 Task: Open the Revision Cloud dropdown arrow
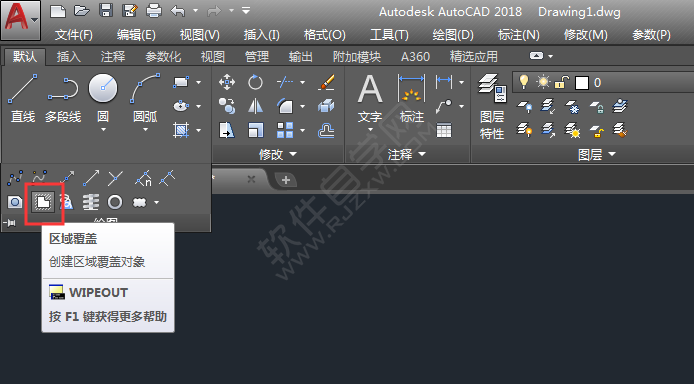click(x=156, y=203)
